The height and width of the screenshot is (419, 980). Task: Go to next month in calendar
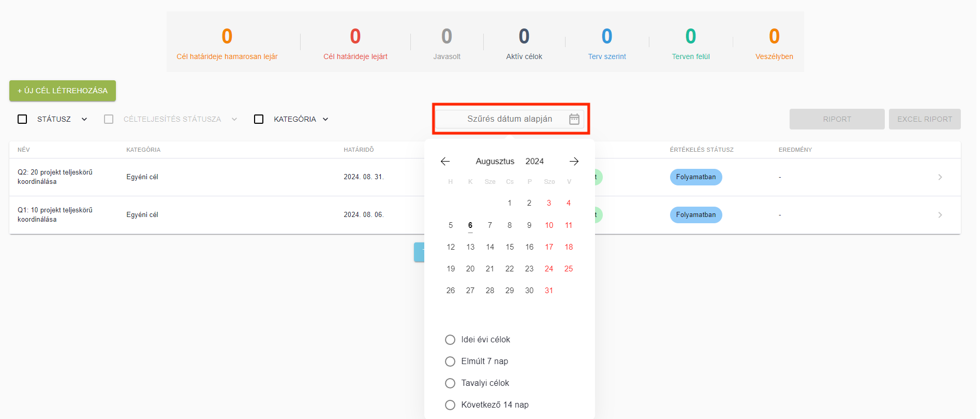pos(574,162)
